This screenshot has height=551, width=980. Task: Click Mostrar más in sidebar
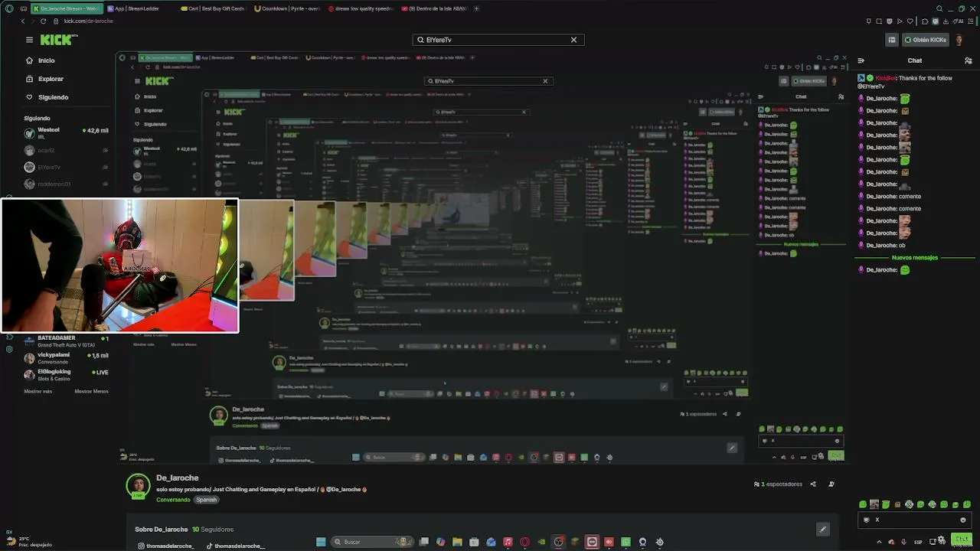(38, 391)
